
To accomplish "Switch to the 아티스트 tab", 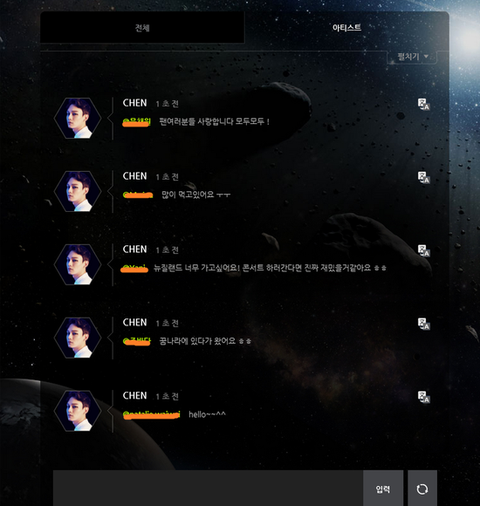I will (347, 28).
